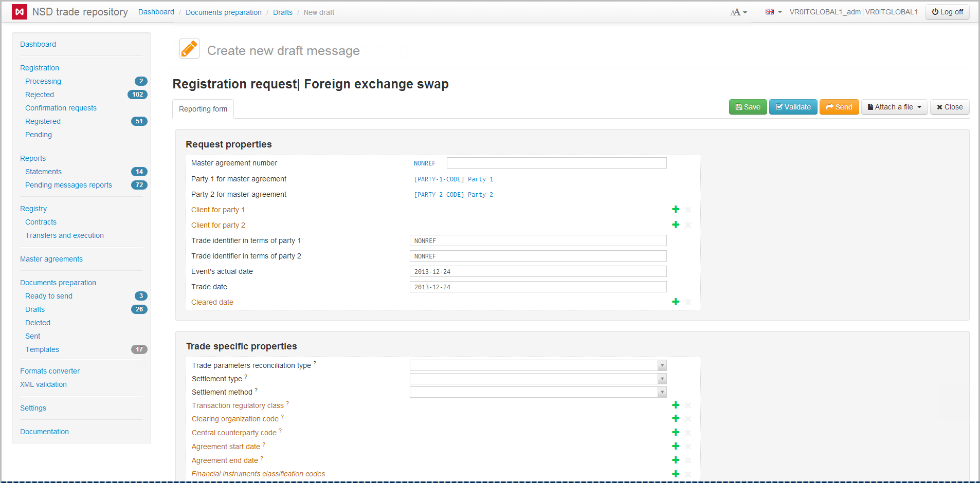
Task: Add Agreement start date via plus icon
Action: (676, 447)
